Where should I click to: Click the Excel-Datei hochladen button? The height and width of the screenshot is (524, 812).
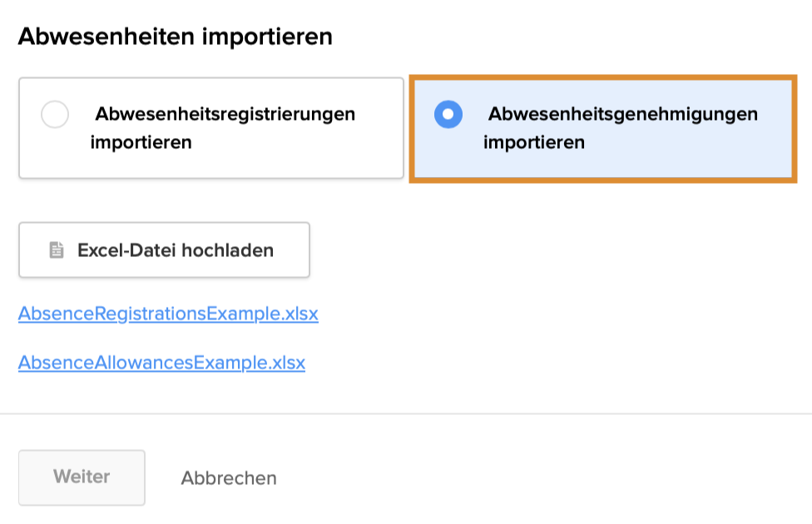coord(164,250)
